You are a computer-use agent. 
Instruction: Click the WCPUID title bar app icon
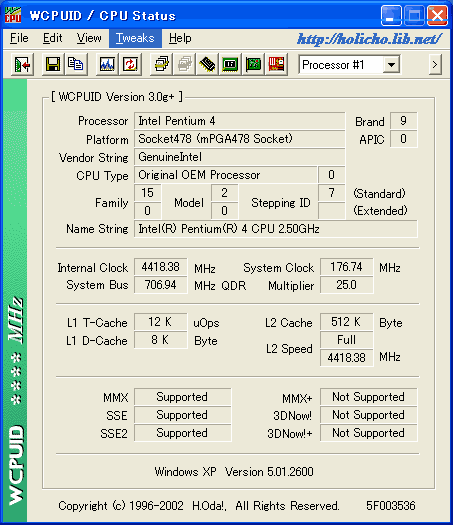13,15
